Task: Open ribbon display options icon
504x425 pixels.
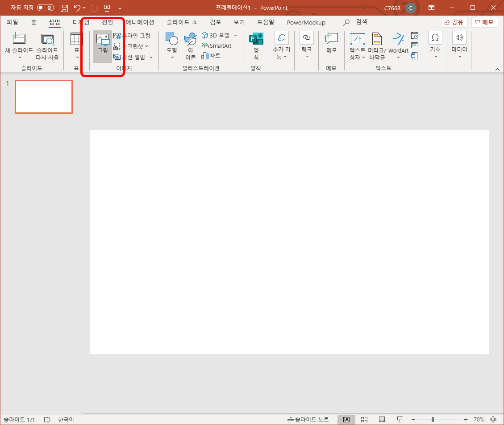Action: coord(431,8)
